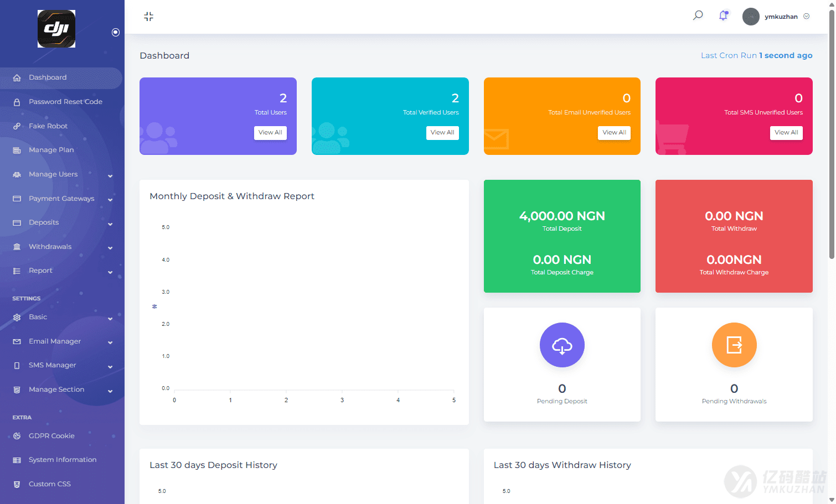The image size is (836, 504).
Task: Go to Manage Plan in sidebar
Action: tap(51, 150)
